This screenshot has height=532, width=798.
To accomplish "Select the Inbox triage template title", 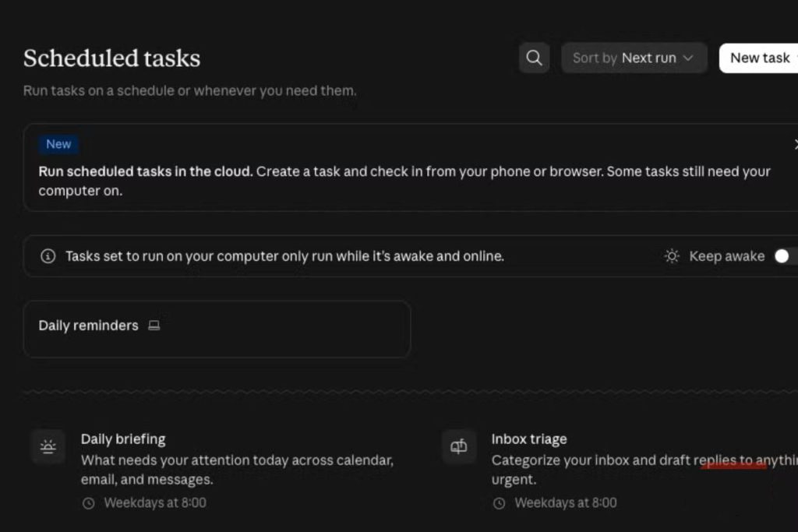I will 529,439.
